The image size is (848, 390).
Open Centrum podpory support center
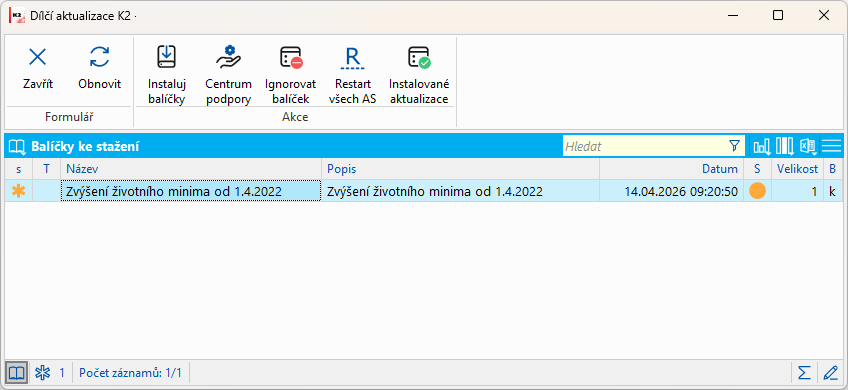(229, 57)
